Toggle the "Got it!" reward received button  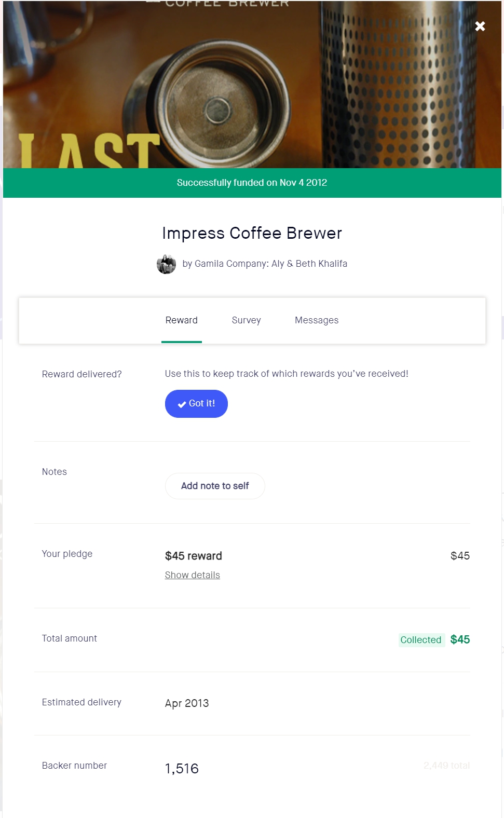click(x=196, y=404)
